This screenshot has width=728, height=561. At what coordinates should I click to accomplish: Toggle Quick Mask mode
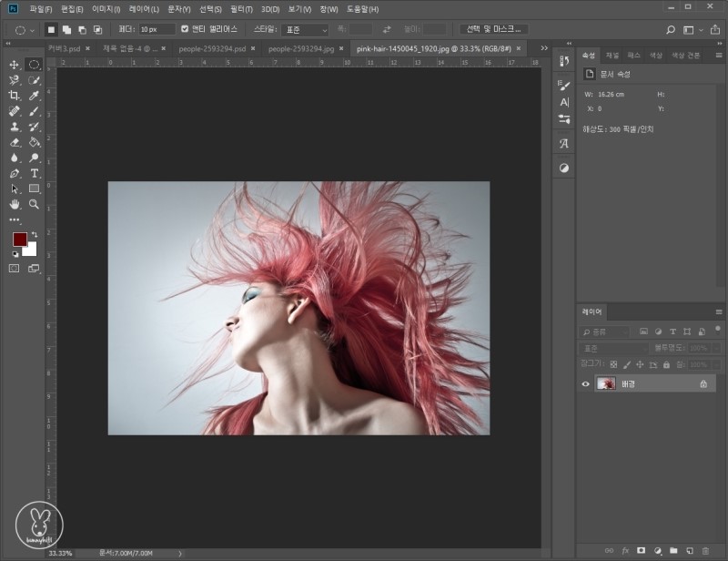pos(15,269)
